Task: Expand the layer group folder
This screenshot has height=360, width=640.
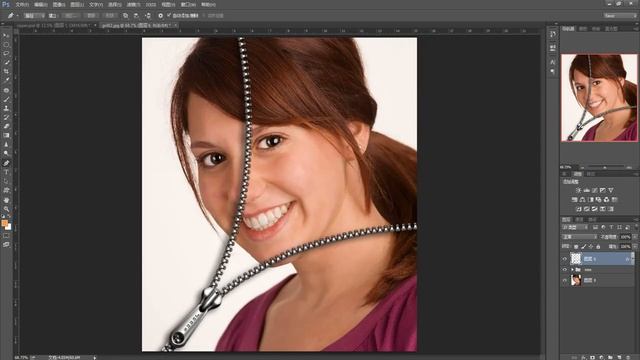Action: 572,270
